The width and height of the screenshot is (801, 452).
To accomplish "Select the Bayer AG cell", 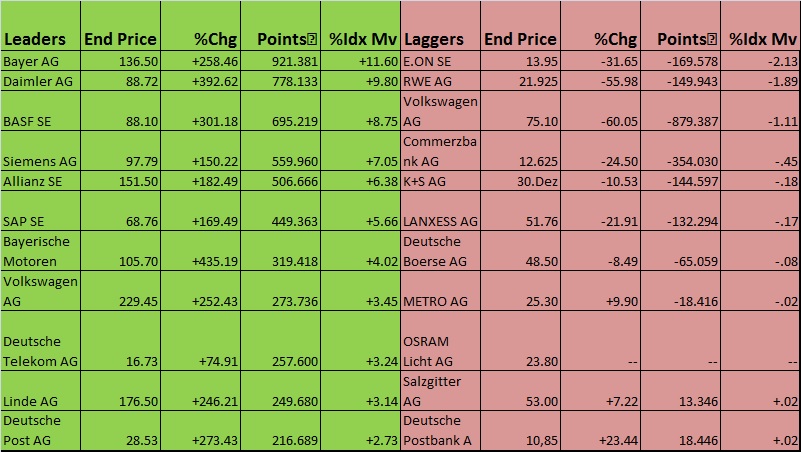I will point(40,61).
